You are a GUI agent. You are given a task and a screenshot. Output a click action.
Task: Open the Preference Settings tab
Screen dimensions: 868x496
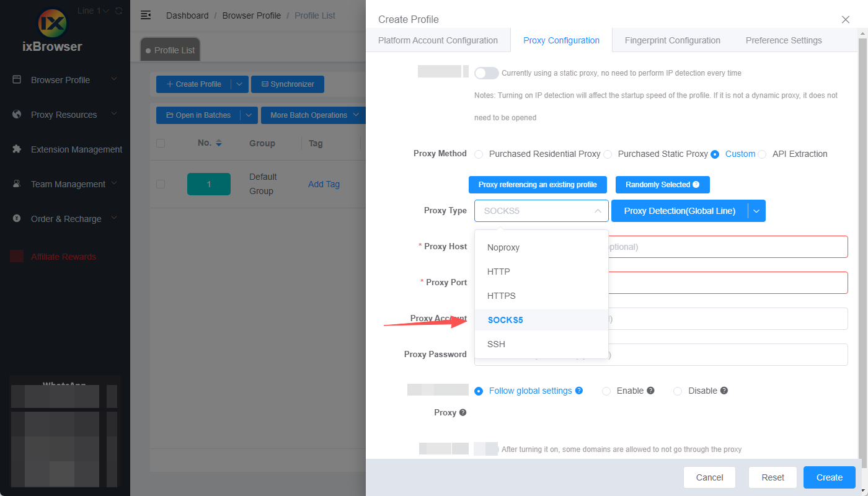tap(783, 40)
